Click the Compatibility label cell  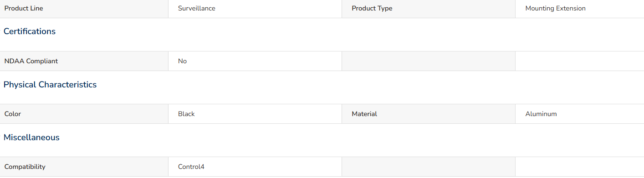tap(84, 167)
